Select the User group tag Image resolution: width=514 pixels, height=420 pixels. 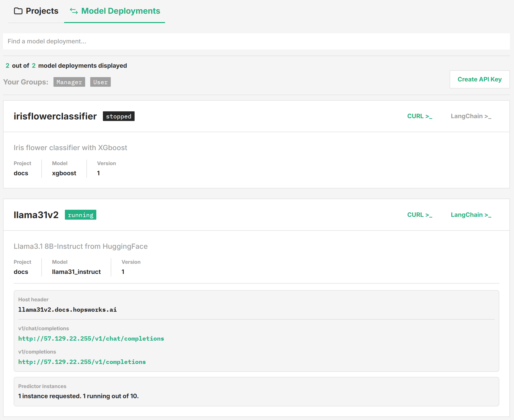tap(100, 82)
